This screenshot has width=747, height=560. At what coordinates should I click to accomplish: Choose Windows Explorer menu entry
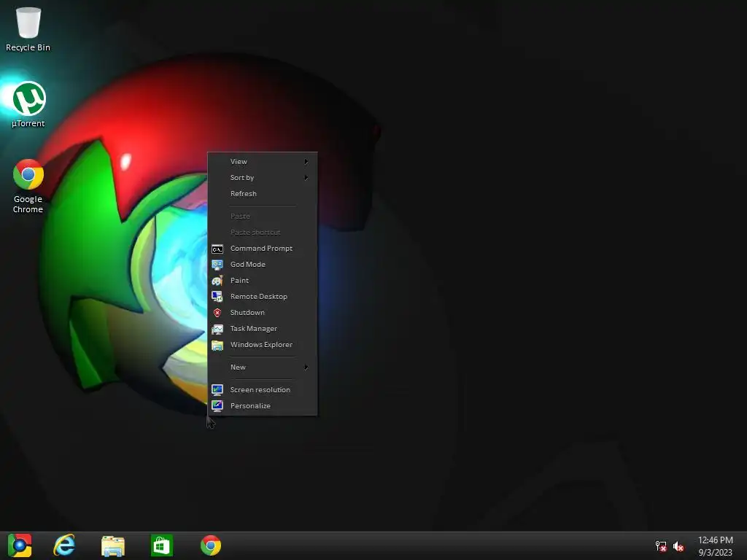(x=263, y=345)
